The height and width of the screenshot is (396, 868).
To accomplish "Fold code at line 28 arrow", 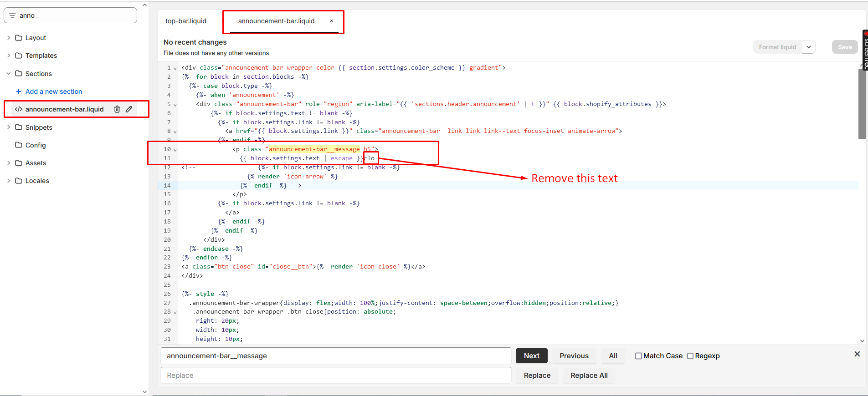I will pyautogui.click(x=175, y=312).
